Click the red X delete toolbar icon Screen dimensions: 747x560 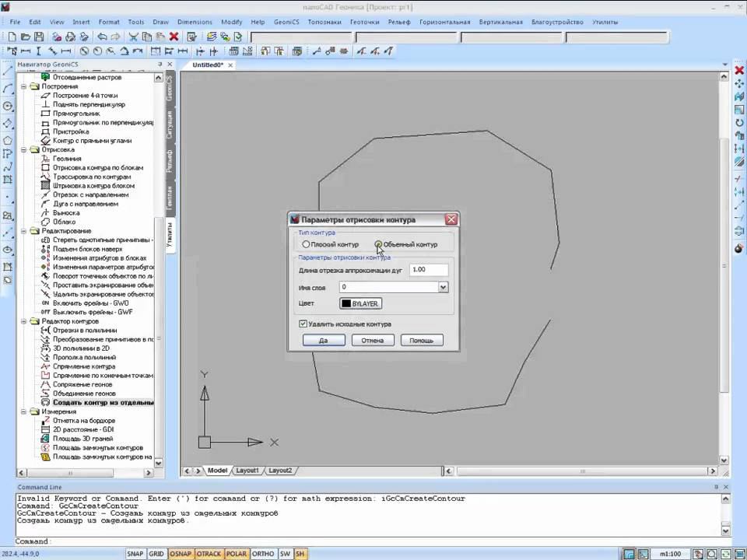[174, 37]
